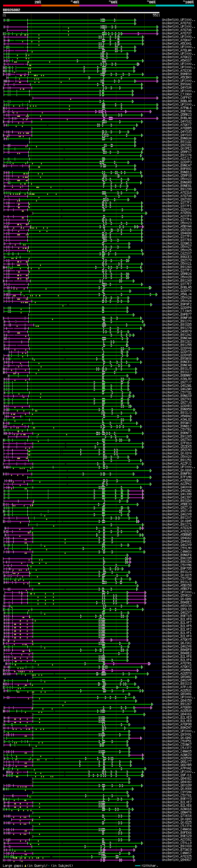
Task: Open hit UniRef100_A5BYA4
Action: [x=177, y=226]
